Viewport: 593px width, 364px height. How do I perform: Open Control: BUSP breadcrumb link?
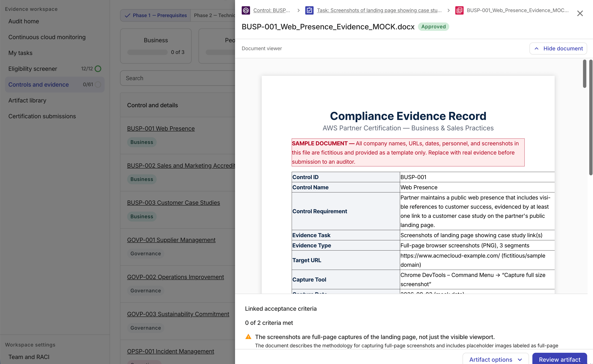point(271,10)
